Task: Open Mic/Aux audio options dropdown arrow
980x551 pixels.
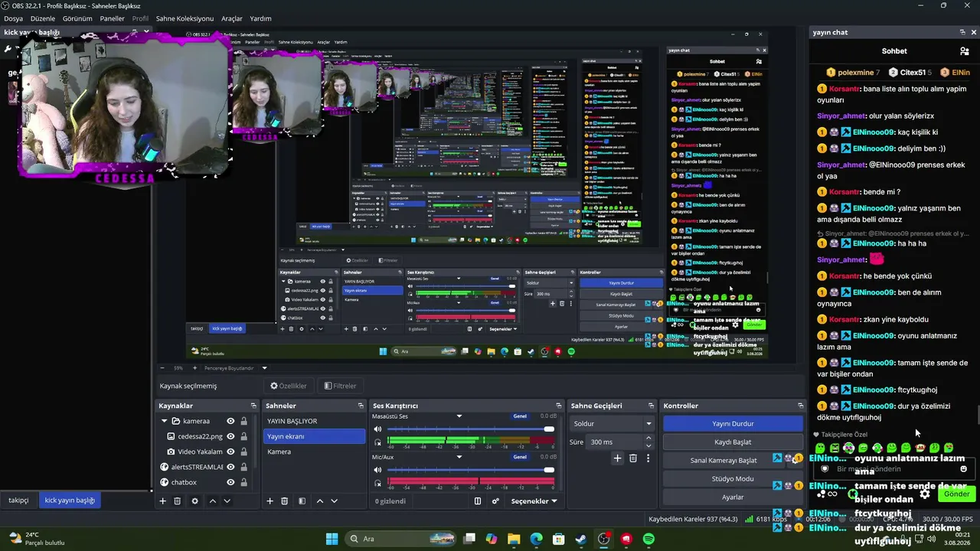Action: tap(459, 457)
